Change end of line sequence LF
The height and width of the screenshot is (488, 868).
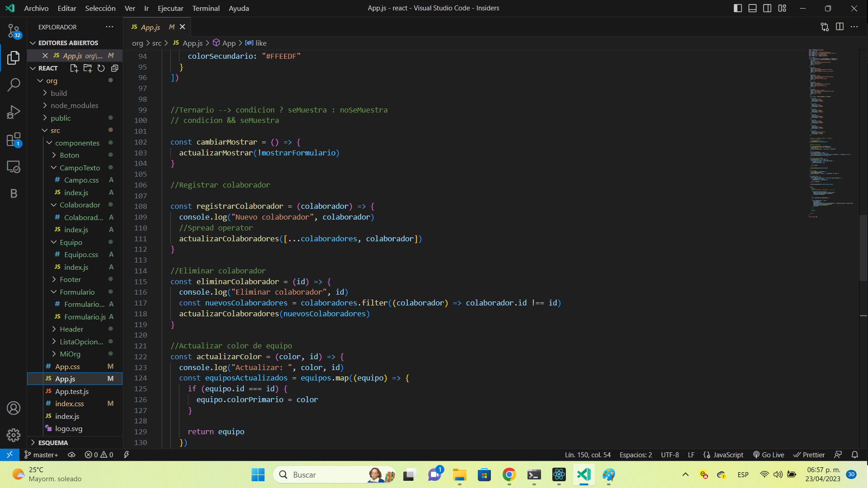pos(691,455)
